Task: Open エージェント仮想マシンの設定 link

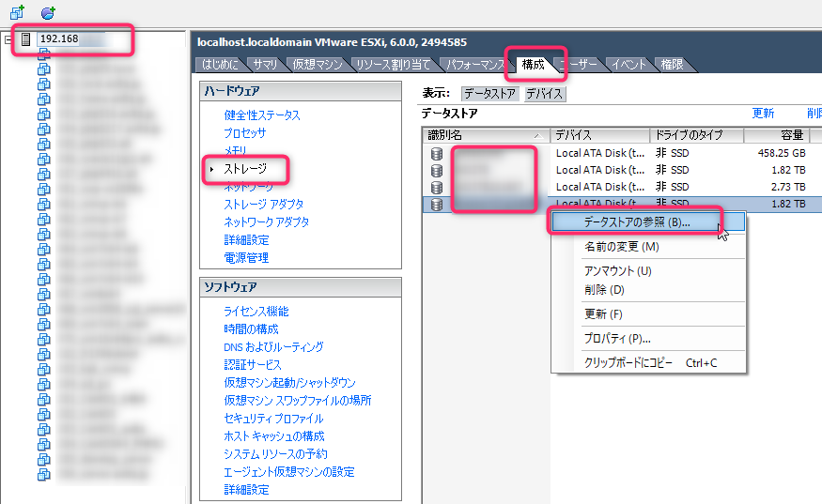Action: (x=288, y=472)
